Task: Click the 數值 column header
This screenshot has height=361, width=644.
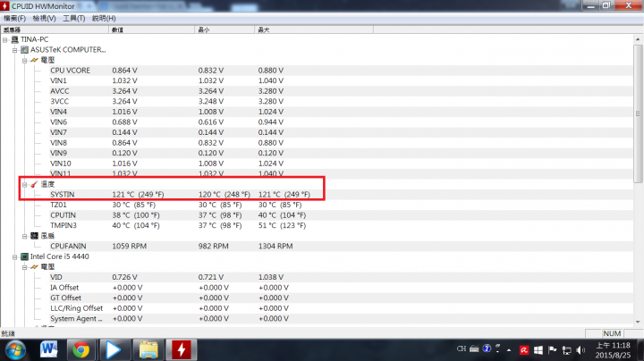Action: (x=151, y=29)
